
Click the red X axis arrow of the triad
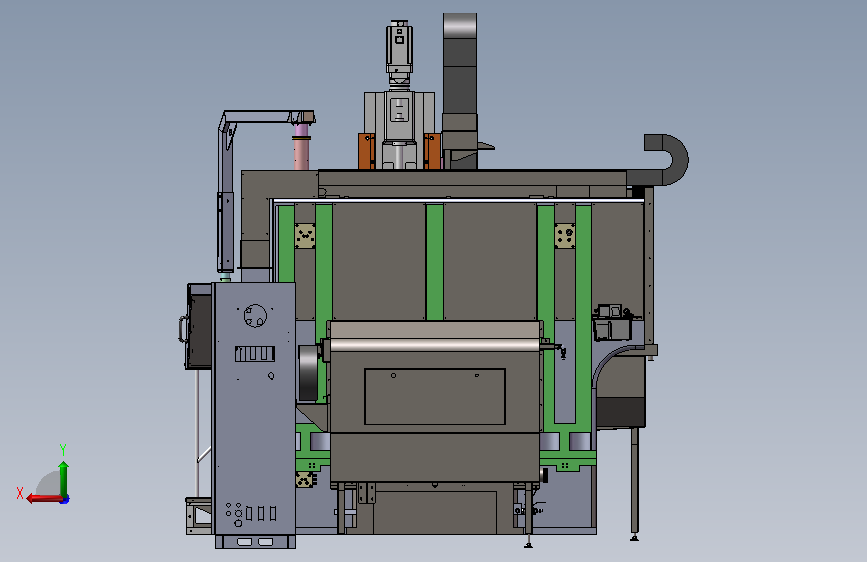[44, 499]
